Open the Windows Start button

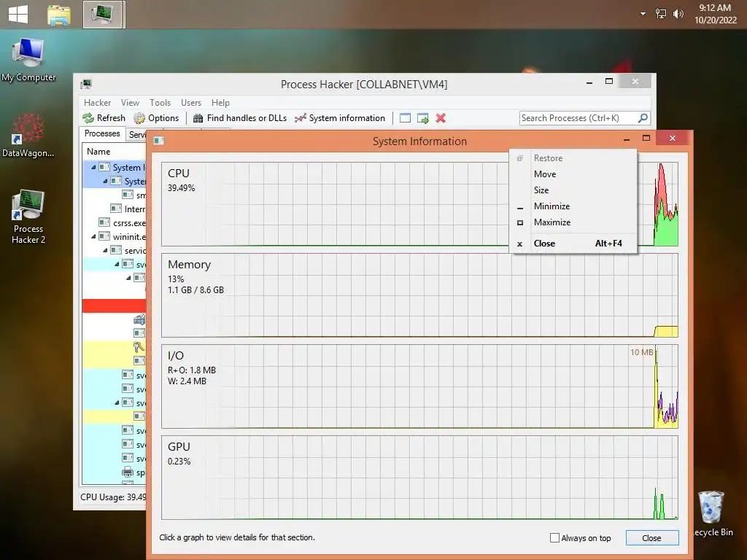click(x=18, y=15)
